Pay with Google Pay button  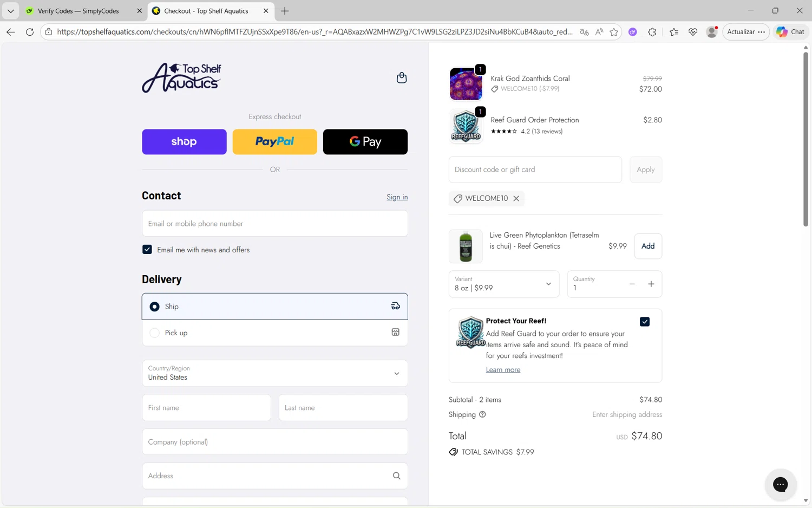point(365,142)
